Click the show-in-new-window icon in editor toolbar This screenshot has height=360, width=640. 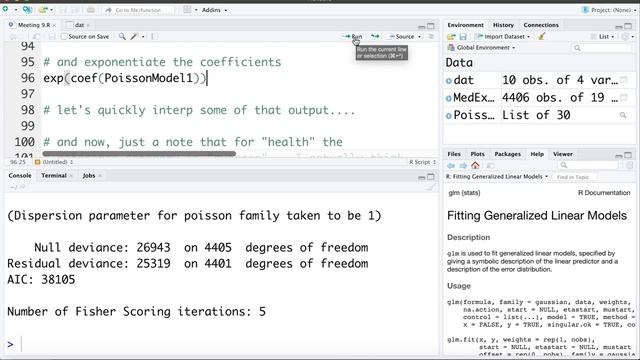36,37
